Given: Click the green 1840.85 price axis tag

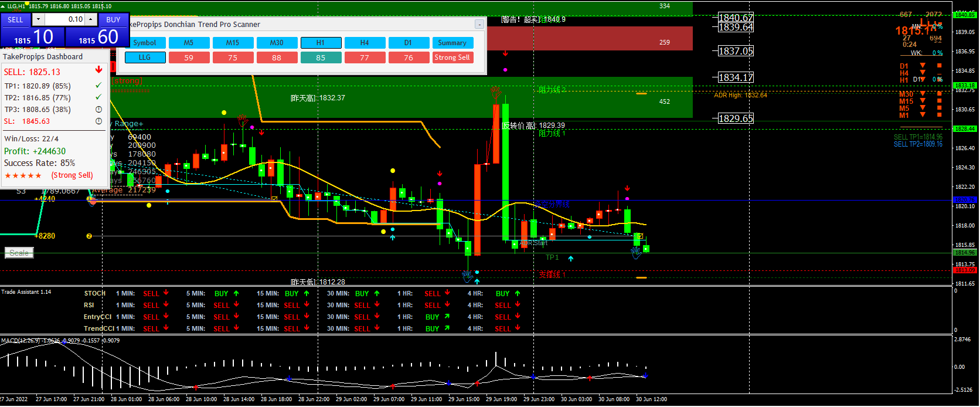Looking at the screenshot, I should 965,15.
